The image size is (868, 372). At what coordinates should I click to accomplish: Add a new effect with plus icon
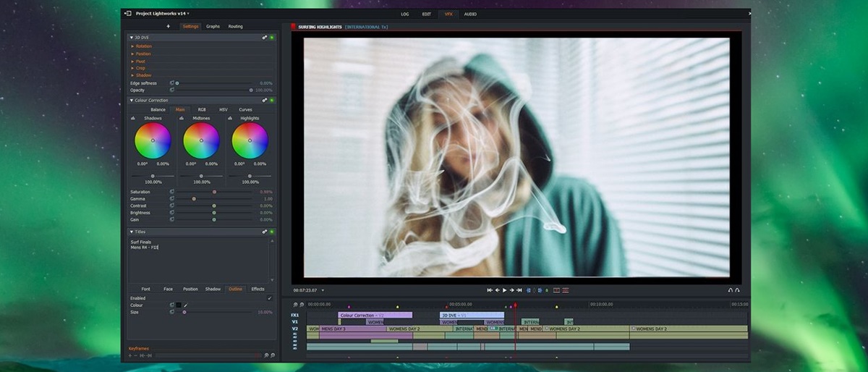point(169,26)
